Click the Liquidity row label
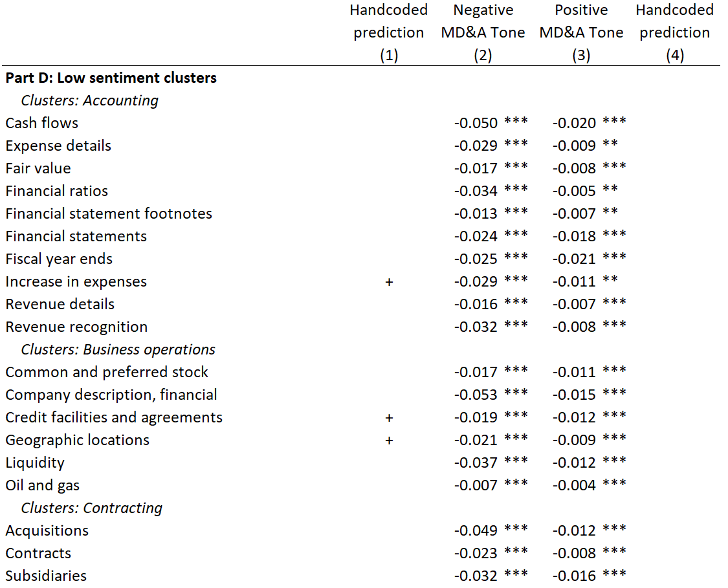Screen dimensions: 728x588 coord(35,463)
